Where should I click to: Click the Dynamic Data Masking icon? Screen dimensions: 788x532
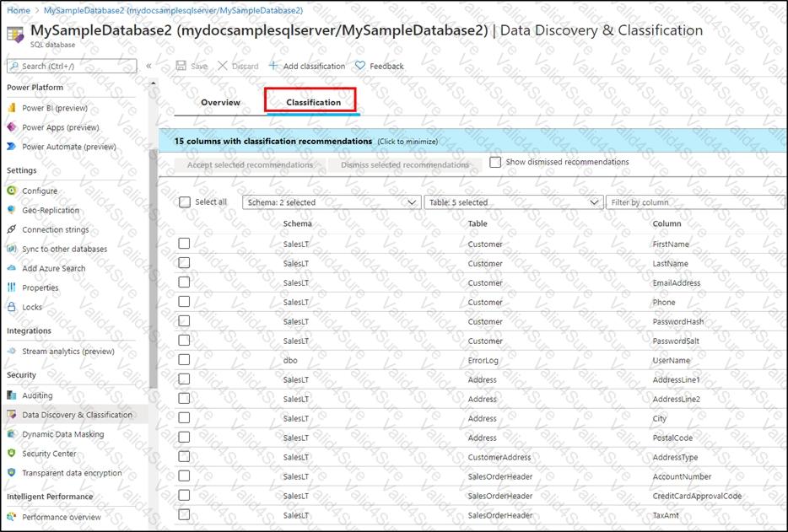[12, 434]
